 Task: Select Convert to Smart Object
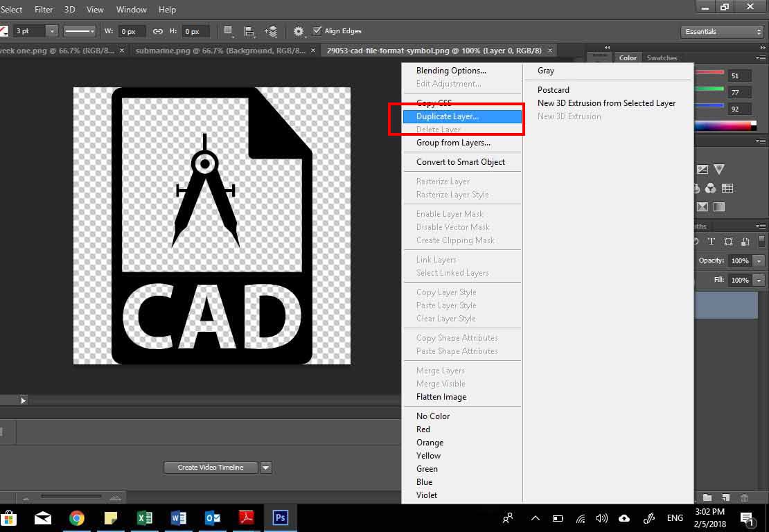(462, 162)
